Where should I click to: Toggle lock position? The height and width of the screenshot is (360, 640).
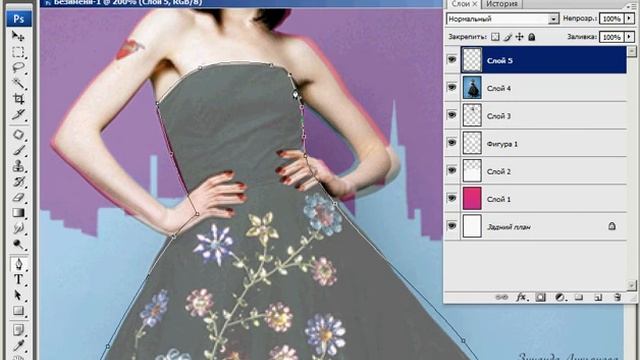point(520,37)
